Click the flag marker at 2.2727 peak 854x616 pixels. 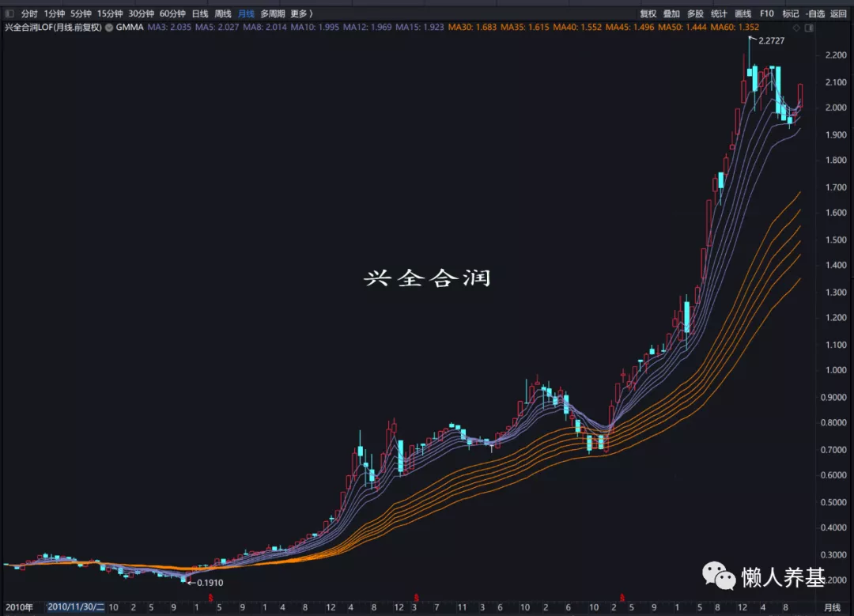(x=750, y=38)
